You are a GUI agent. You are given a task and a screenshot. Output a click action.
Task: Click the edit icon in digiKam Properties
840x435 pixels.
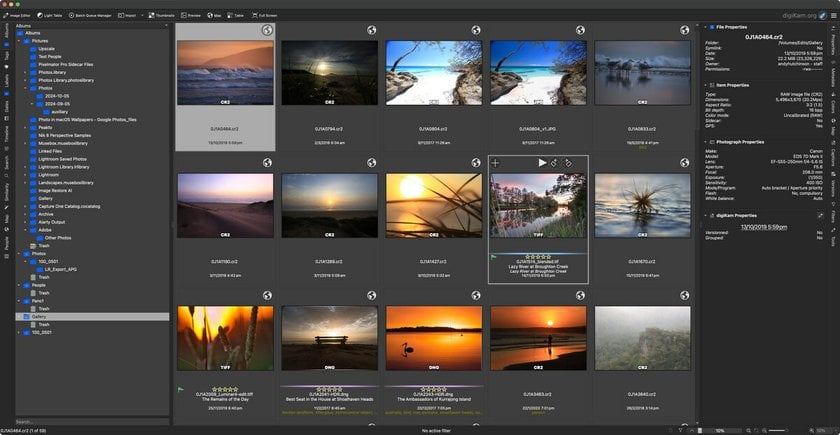pos(820,215)
